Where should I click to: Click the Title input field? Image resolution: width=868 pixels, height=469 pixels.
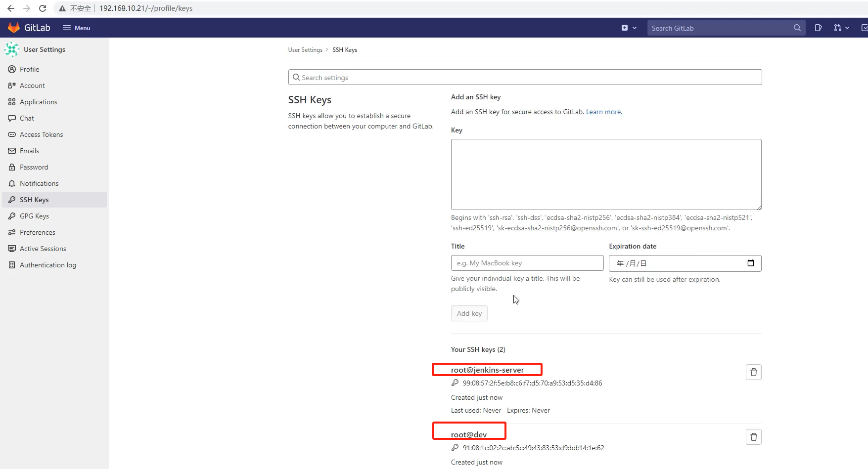tap(527, 263)
